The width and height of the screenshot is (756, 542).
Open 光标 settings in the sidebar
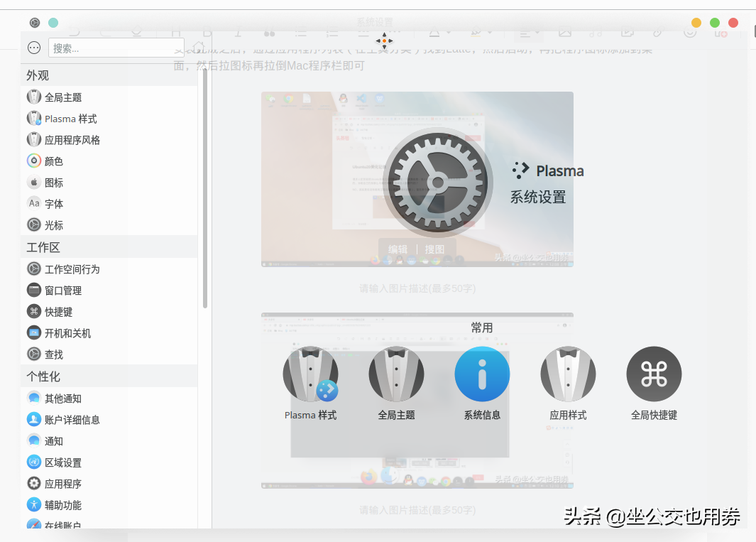coord(109,225)
